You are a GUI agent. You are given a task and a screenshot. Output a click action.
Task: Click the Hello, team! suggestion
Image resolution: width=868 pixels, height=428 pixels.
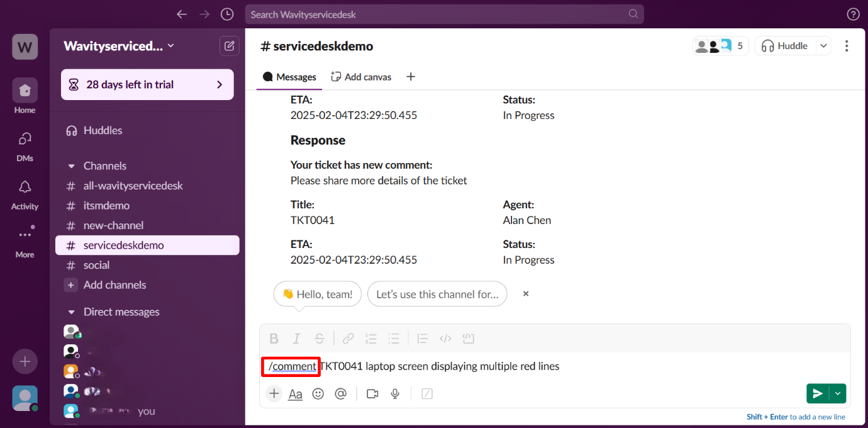[x=318, y=294]
